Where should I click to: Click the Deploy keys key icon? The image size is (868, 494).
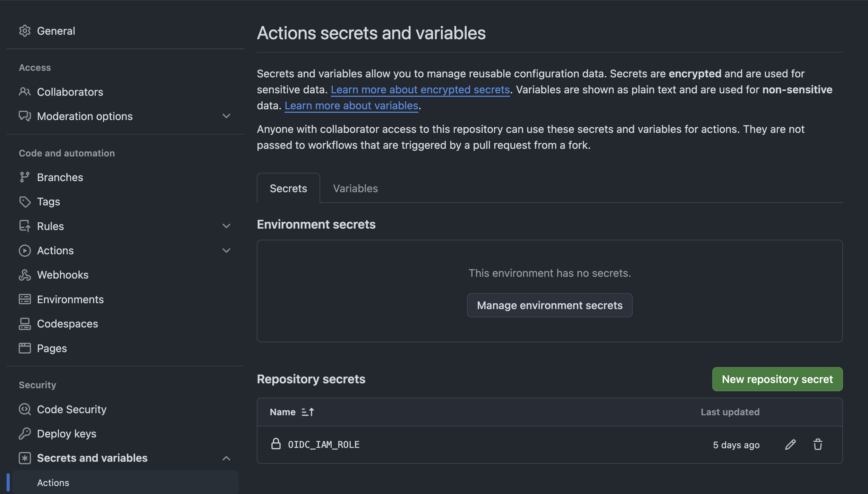(25, 433)
